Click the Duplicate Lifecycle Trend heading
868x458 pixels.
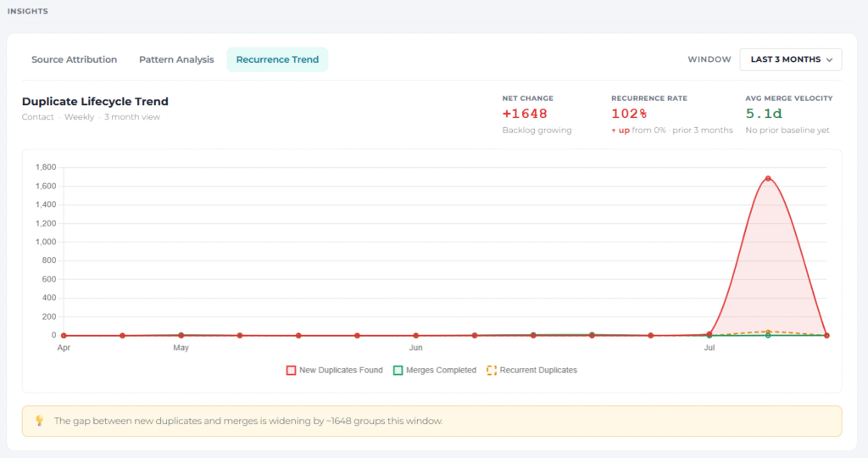[95, 101]
